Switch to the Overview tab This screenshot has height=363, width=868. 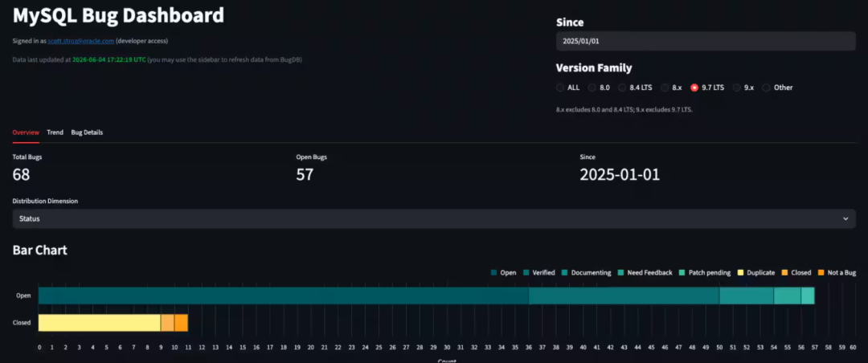(x=26, y=133)
